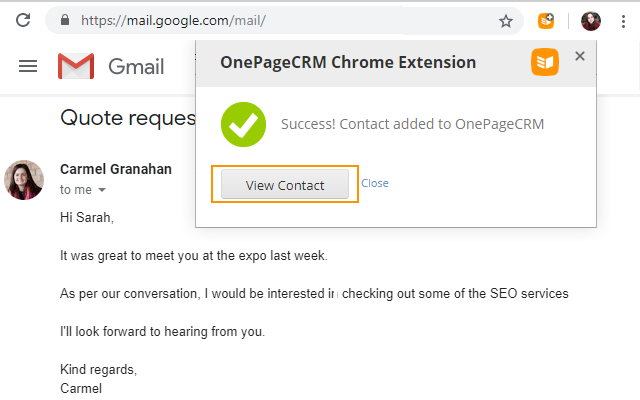
Task: Open Chrome's three-dot menu
Action: click(x=623, y=21)
